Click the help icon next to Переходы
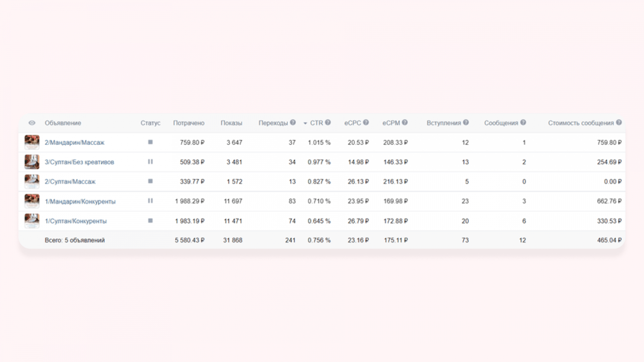The height and width of the screenshot is (362, 644). [x=293, y=123]
